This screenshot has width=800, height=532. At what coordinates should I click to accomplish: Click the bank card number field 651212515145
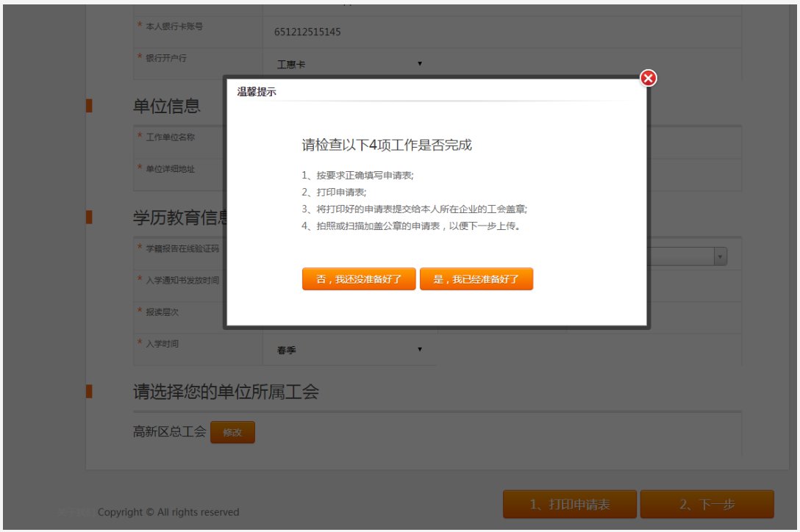[309, 32]
